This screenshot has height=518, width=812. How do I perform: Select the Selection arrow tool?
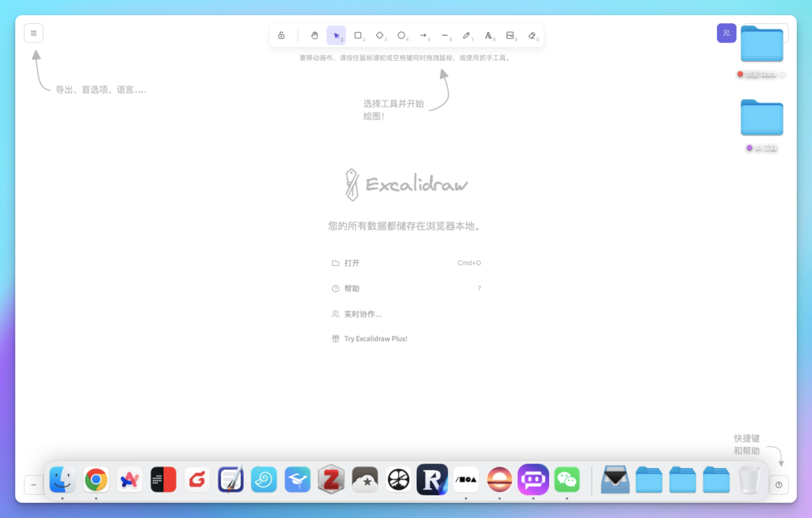336,35
